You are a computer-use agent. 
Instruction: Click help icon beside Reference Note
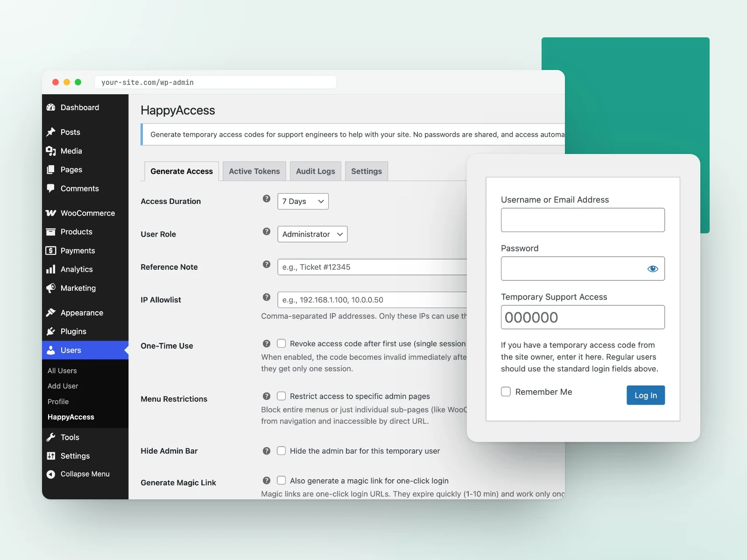point(267,265)
